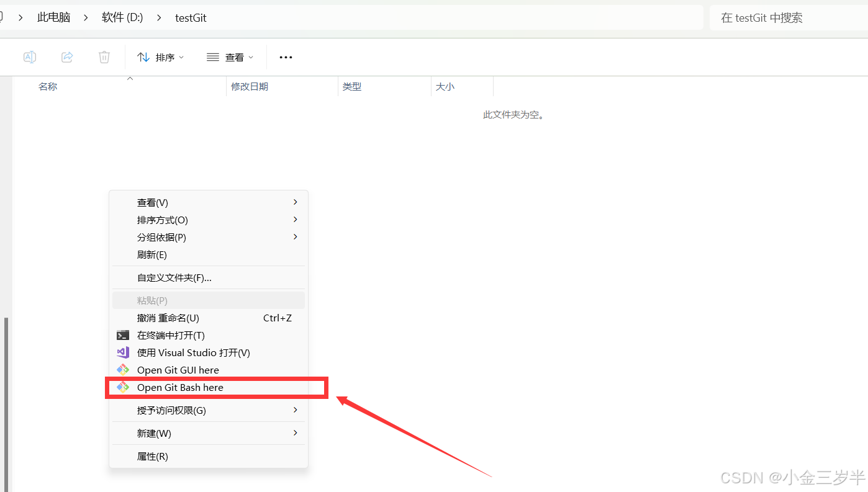The width and height of the screenshot is (868, 492).
Task: Open the three-dot more options menu
Action: click(x=286, y=57)
